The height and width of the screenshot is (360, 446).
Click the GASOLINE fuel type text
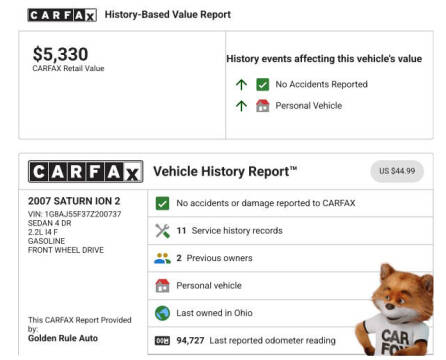pos(46,241)
